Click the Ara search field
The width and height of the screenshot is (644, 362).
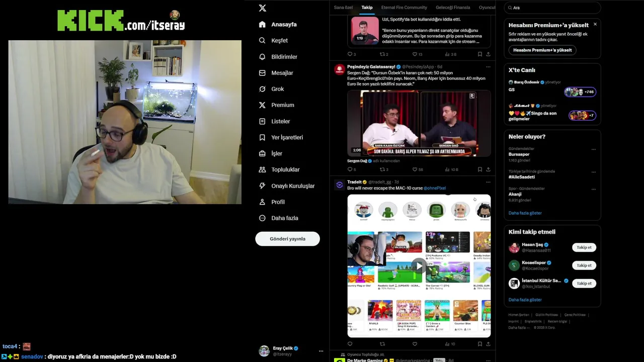[552, 8]
